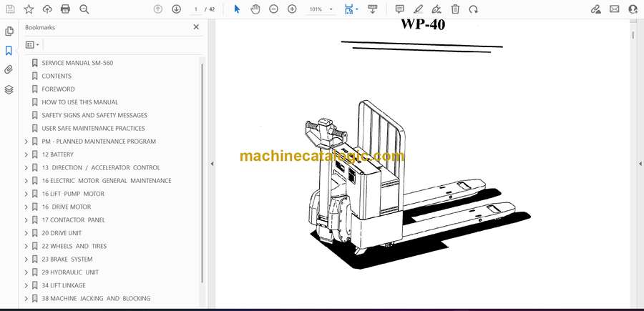Expand the 12 BATTERY bookmark
The image size is (644, 311).
pos(26,154)
